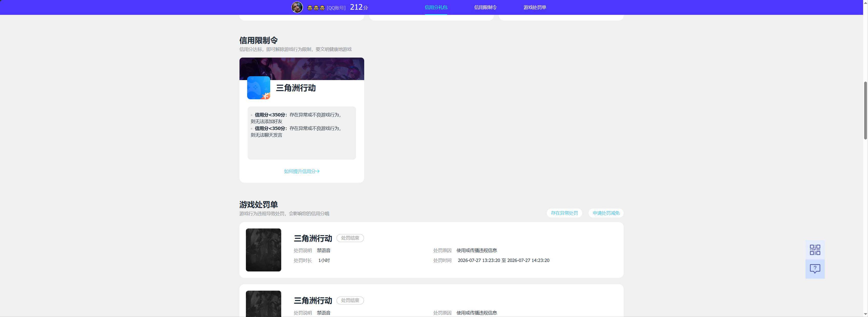
Task: Click the 则无法添加好友 restriction line
Action: (x=266, y=122)
